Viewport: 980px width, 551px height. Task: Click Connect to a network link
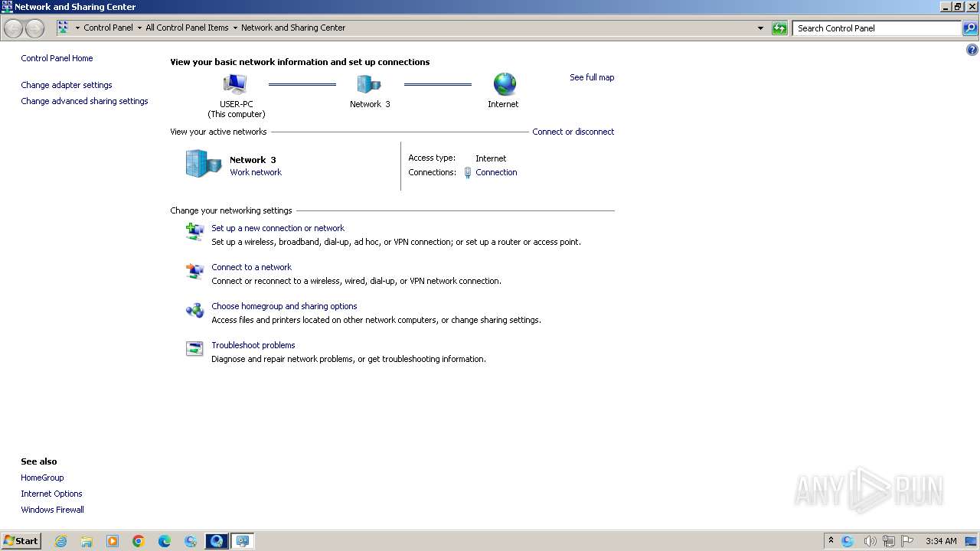coord(251,267)
